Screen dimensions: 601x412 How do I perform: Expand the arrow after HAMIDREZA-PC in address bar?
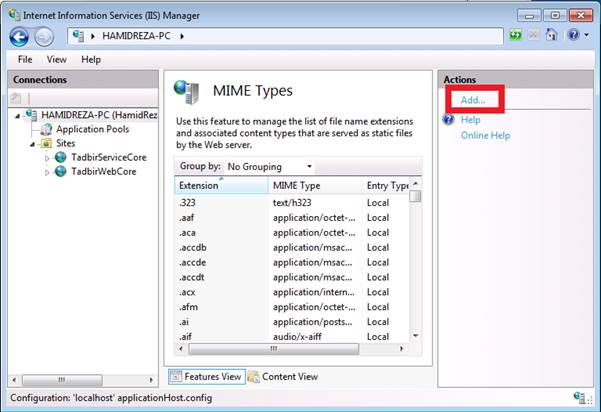point(182,36)
